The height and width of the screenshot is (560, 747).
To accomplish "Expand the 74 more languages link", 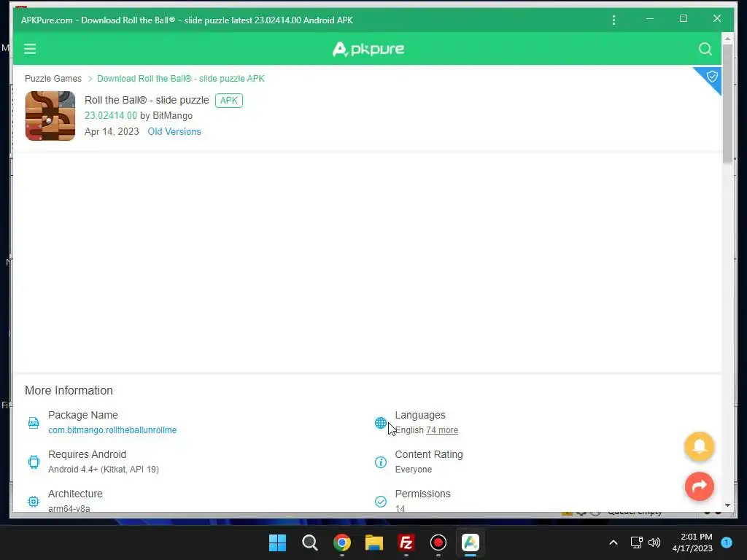I will coord(442,430).
